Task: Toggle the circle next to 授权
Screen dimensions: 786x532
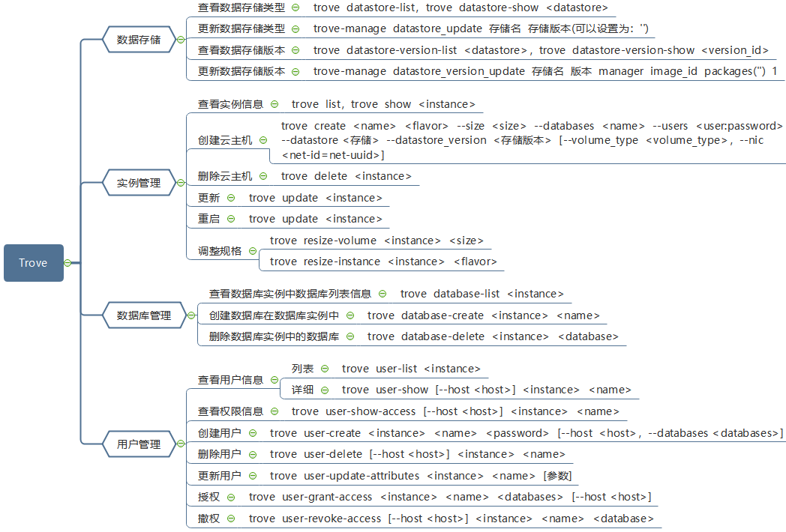Action: [x=230, y=497]
